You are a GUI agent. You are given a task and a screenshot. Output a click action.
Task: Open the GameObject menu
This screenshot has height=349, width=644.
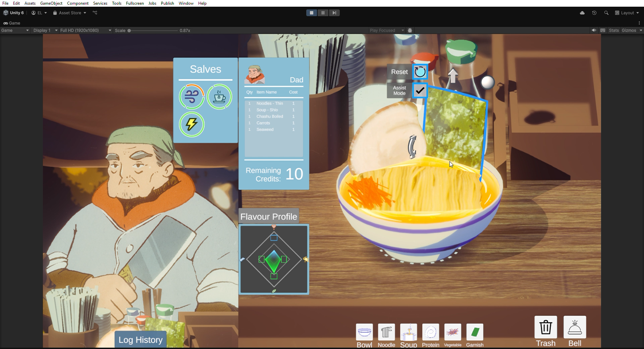pos(51,3)
